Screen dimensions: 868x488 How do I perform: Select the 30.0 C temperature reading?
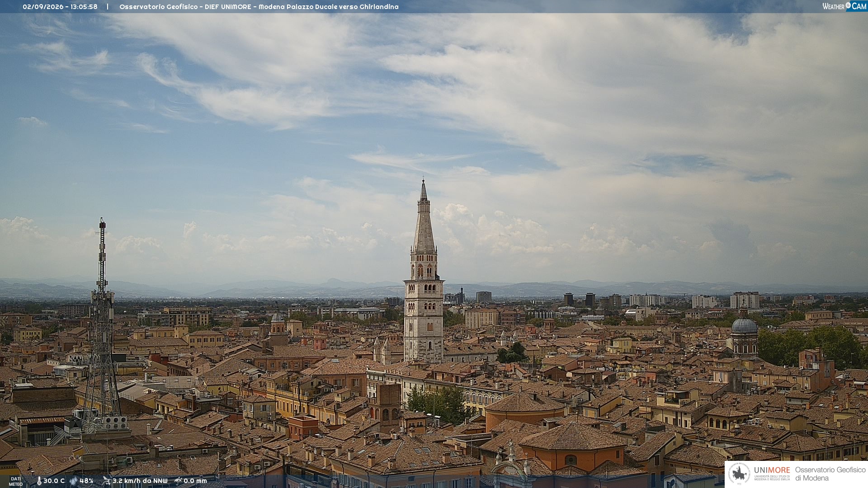tap(54, 481)
